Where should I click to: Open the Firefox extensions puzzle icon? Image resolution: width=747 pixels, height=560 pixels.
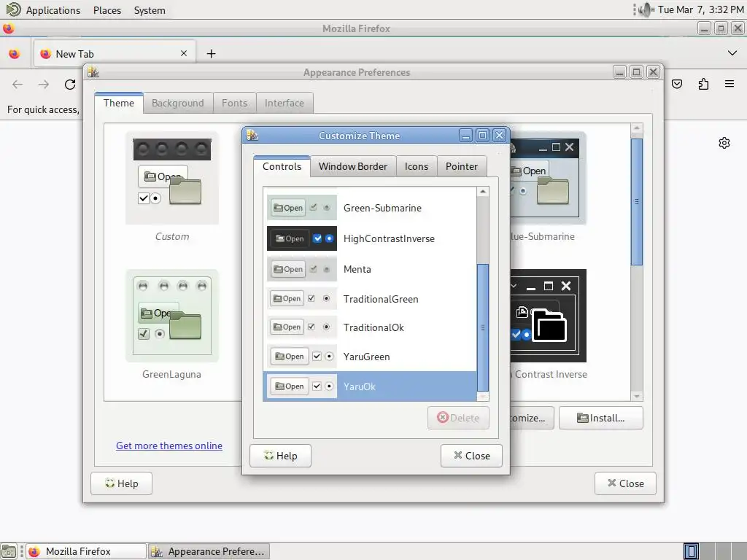click(703, 85)
